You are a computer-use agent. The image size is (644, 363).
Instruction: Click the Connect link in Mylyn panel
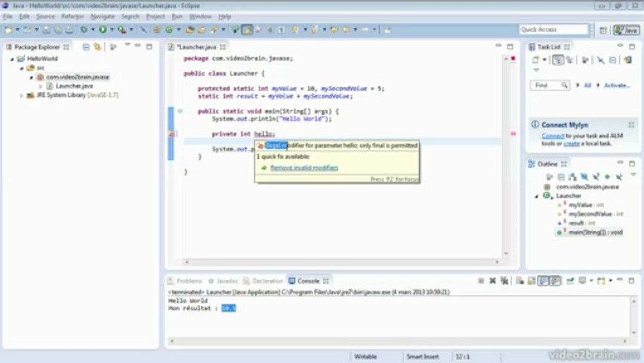pos(553,136)
